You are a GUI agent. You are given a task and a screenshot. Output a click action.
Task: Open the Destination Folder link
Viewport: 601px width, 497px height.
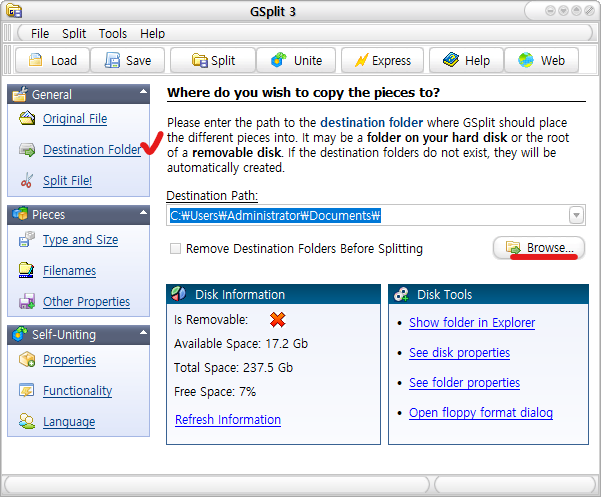[92, 150]
